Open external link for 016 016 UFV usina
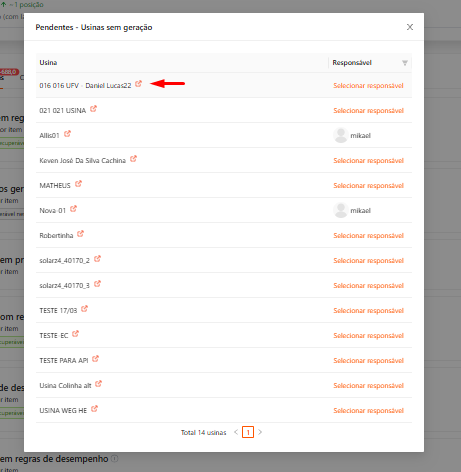This screenshot has width=461, height=472. point(138,84)
